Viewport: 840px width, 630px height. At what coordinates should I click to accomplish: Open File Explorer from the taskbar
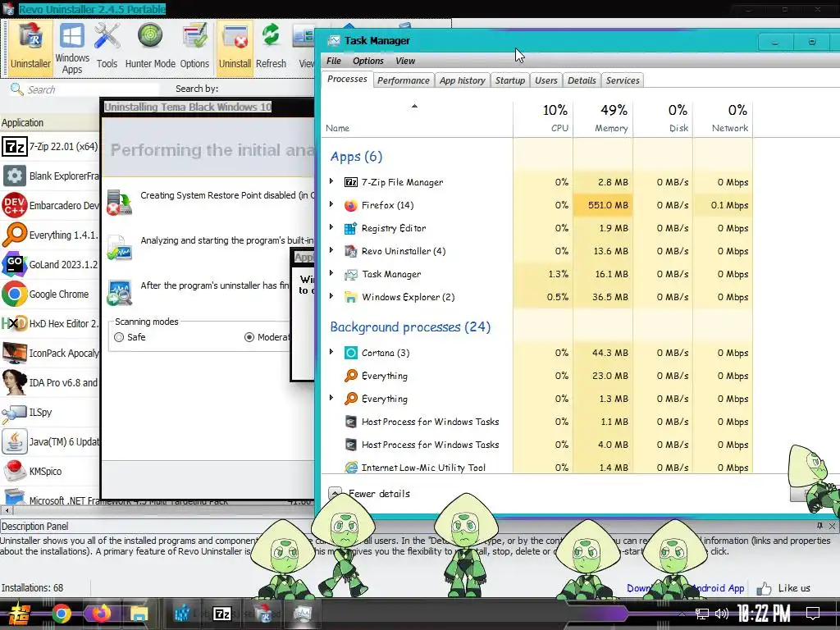(x=139, y=614)
